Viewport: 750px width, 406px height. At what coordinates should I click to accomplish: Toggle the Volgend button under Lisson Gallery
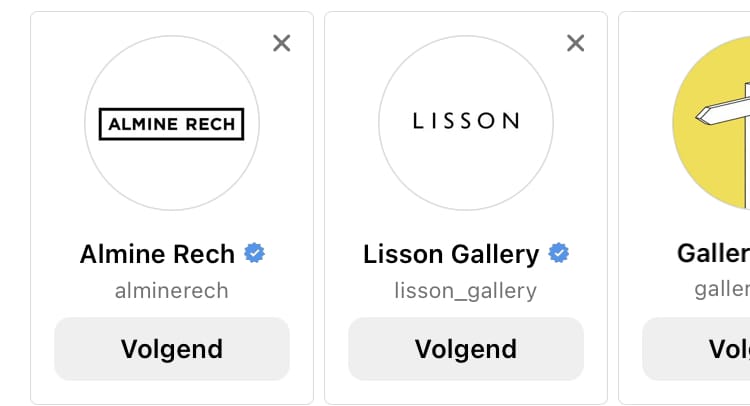(x=466, y=349)
